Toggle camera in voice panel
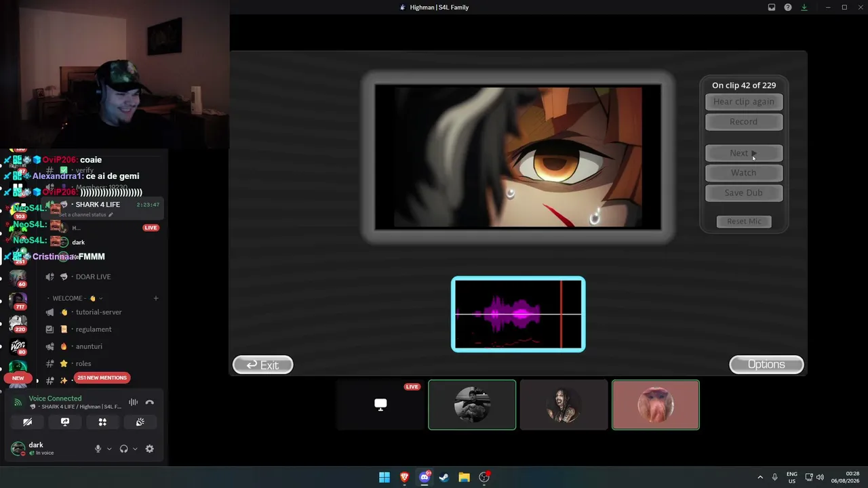 [28, 422]
